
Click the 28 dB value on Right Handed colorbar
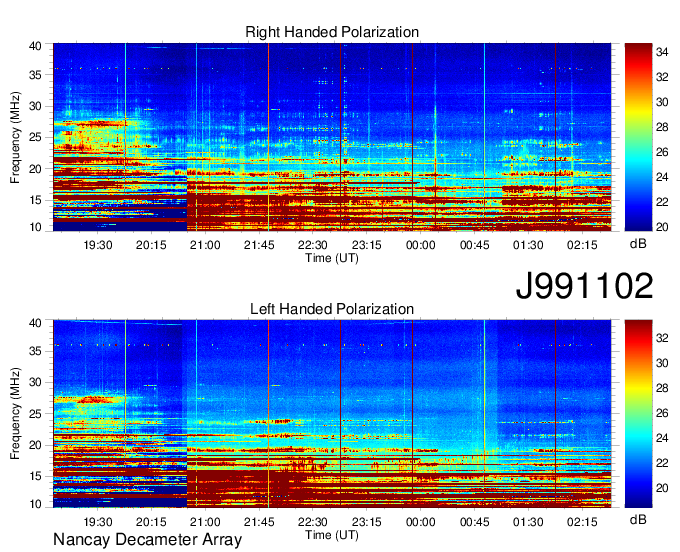coord(662,127)
